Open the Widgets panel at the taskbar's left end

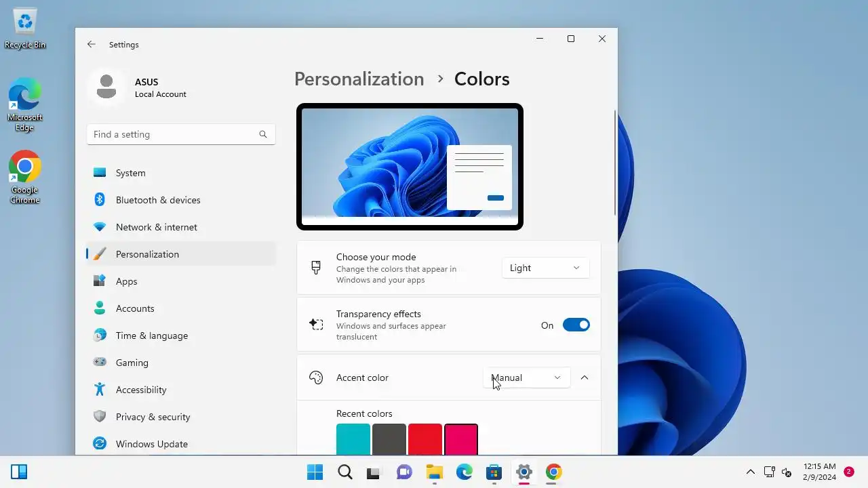pyautogui.click(x=19, y=472)
